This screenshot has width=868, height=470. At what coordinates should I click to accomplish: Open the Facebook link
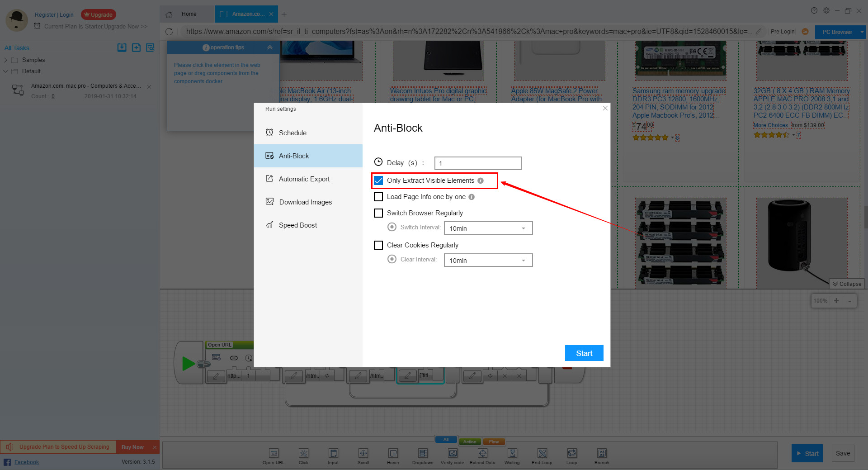27,462
